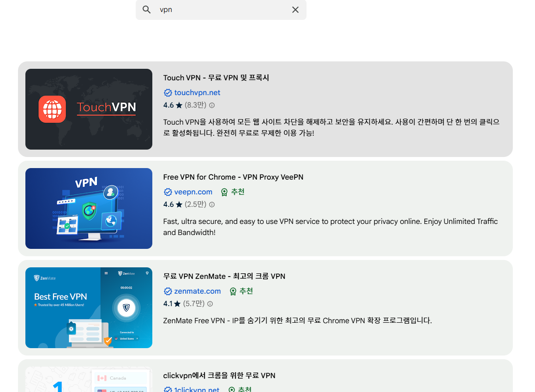Image resolution: width=535 pixels, height=392 pixels.
Task: Click the rating info icon for VeePN
Action: [x=212, y=205]
